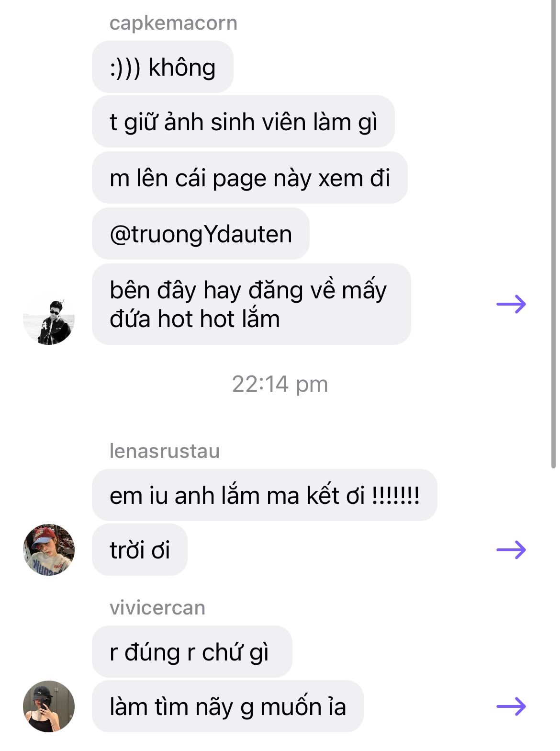The image size is (560, 751).
Task: Select the 'em iu anh lắm ma kết ơi' bubble
Action: pyautogui.click(x=265, y=495)
